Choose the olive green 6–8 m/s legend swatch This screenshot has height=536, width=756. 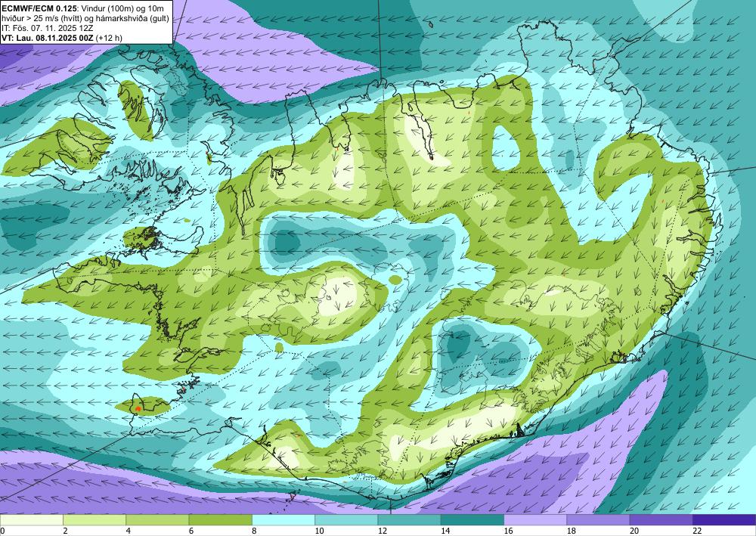(x=220, y=519)
